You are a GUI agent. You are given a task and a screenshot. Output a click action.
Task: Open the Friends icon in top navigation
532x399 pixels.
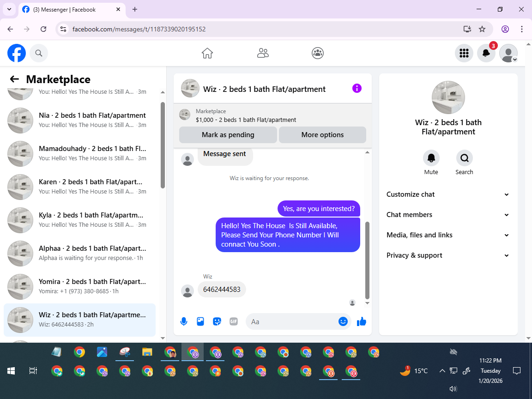point(263,53)
